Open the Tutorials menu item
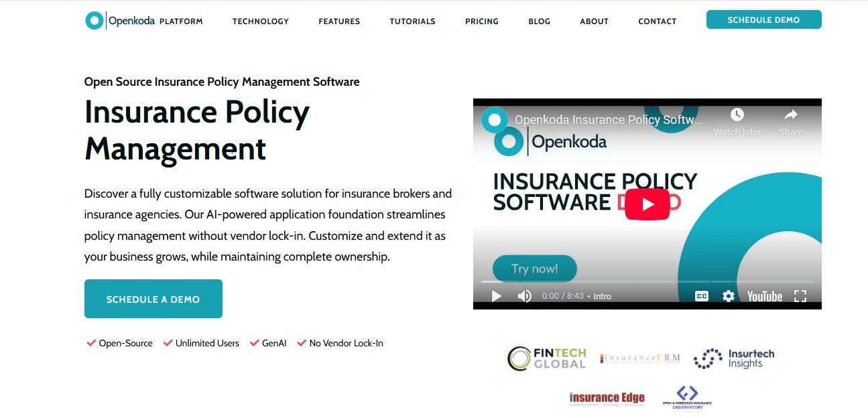The image size is (868, 418). click(x=413, y=21)
